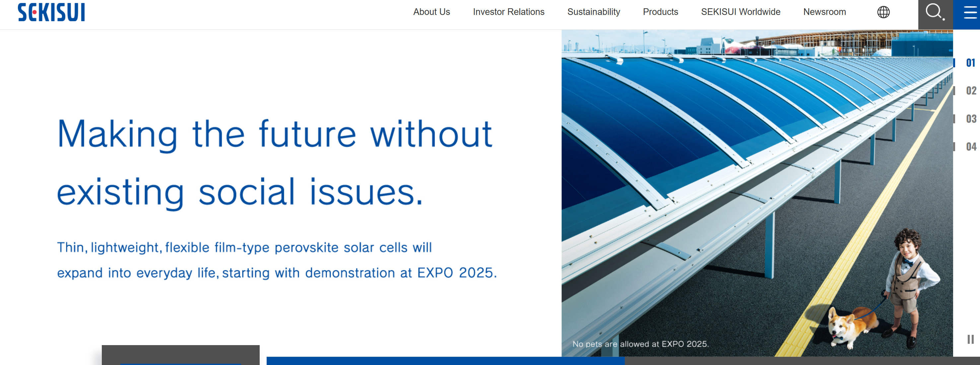Open the Products menu
The height and width of the screenshot is (365, 980).
[x=660, y=12]
